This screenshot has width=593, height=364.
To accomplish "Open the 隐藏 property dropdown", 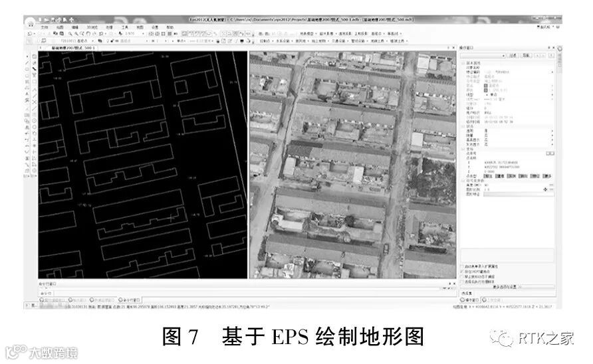I will click(552, 136).
